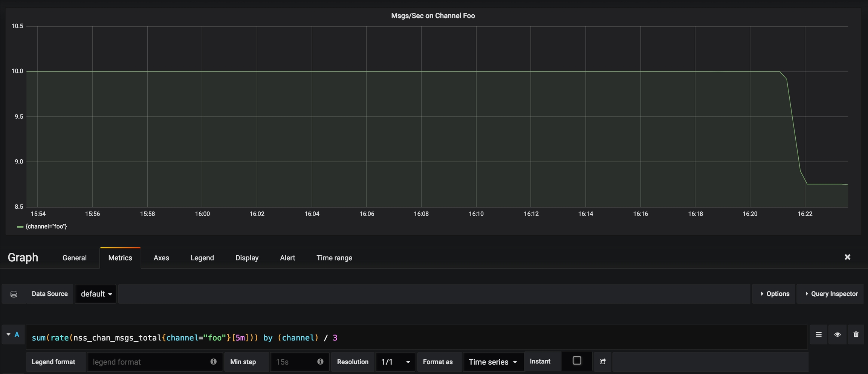
Task: Open the query row hamburger menu
Action: pos(818,334)
